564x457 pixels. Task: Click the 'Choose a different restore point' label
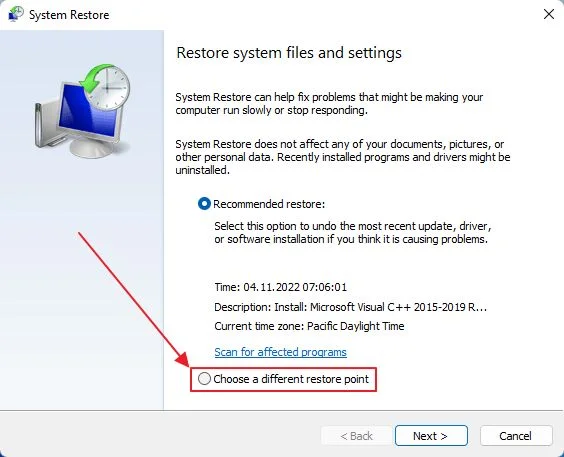291,379
